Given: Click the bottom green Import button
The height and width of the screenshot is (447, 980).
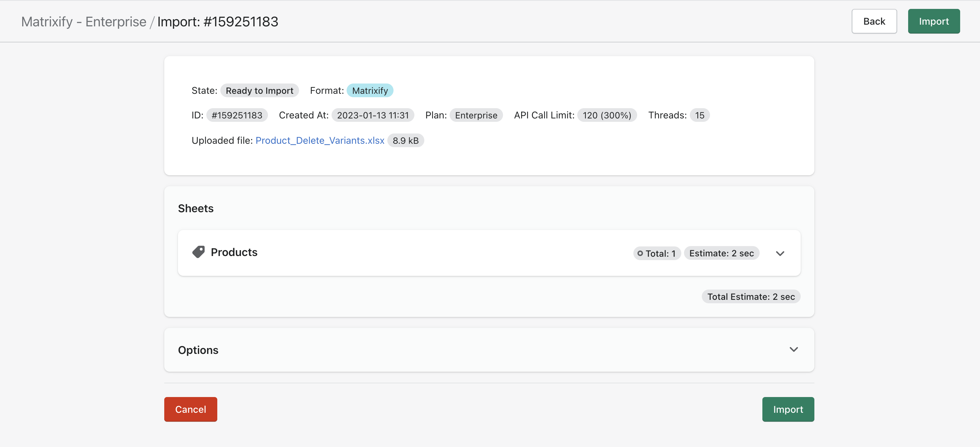Looking at the screenshot, I should pyautogui.click(x=788, y=409).
